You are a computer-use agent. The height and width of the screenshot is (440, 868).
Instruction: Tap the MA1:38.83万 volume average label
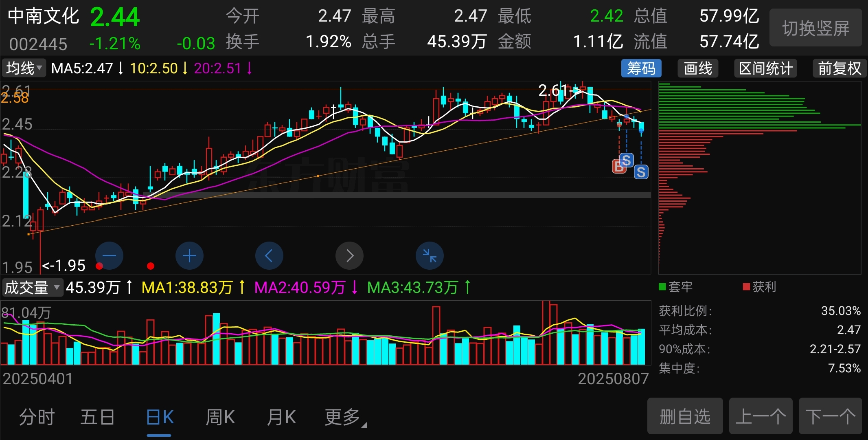(187, 288)
